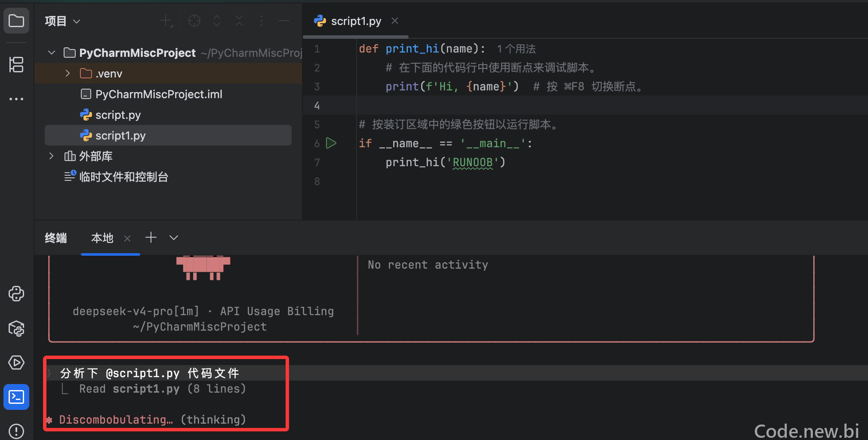Click the PyCharmMiscProject root folder name

click(x=137, y=53)
